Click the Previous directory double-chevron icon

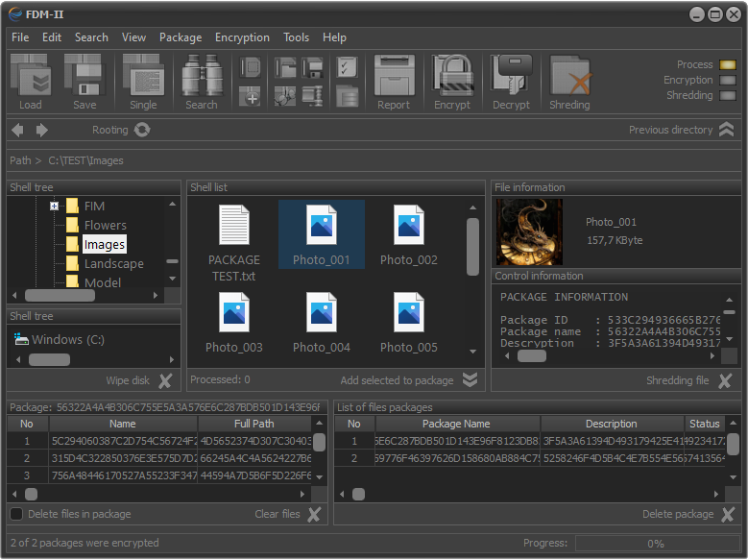[x=727, y=130]
